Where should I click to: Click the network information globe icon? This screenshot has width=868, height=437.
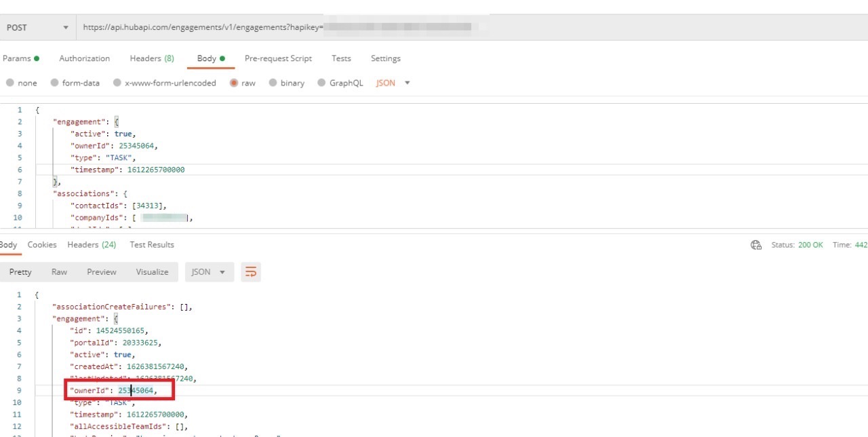(x=755, y=245)
